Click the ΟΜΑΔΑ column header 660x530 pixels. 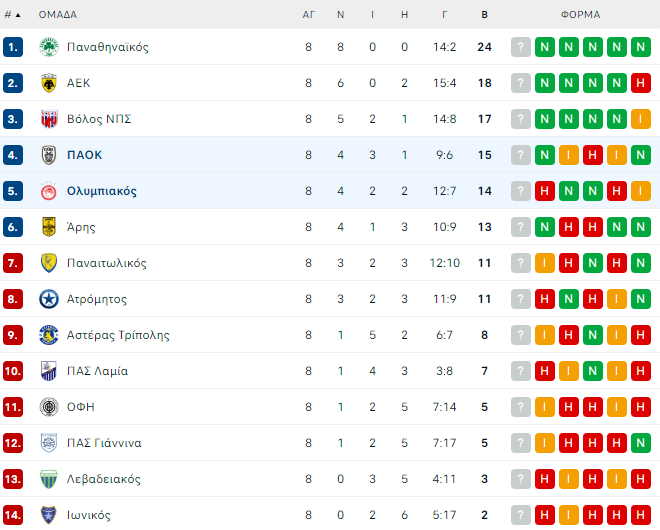[57, 15]
